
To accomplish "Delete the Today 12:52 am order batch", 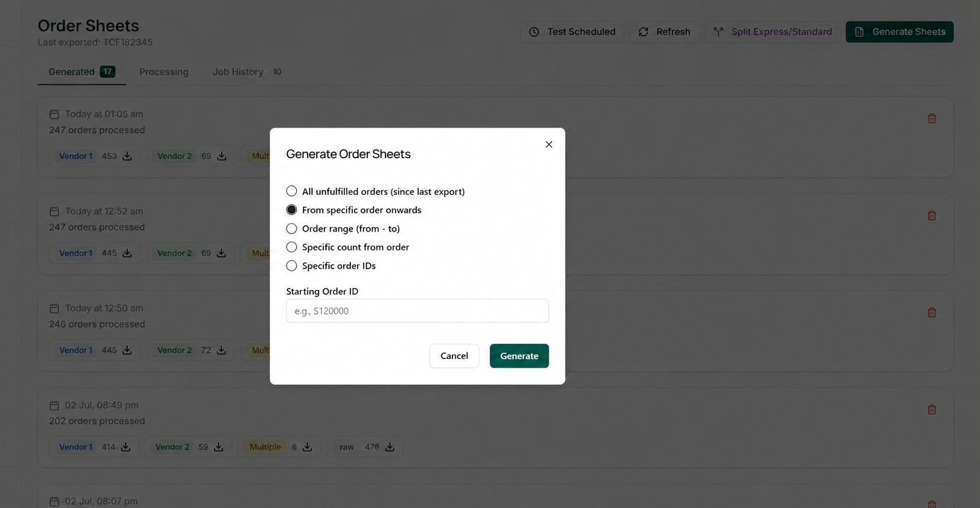I will (x=932, y=215).
